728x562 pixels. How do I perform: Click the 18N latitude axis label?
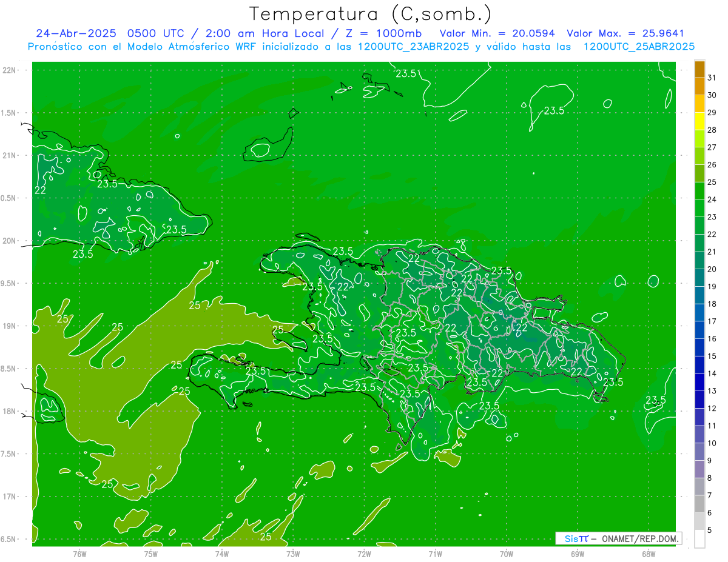9,411
